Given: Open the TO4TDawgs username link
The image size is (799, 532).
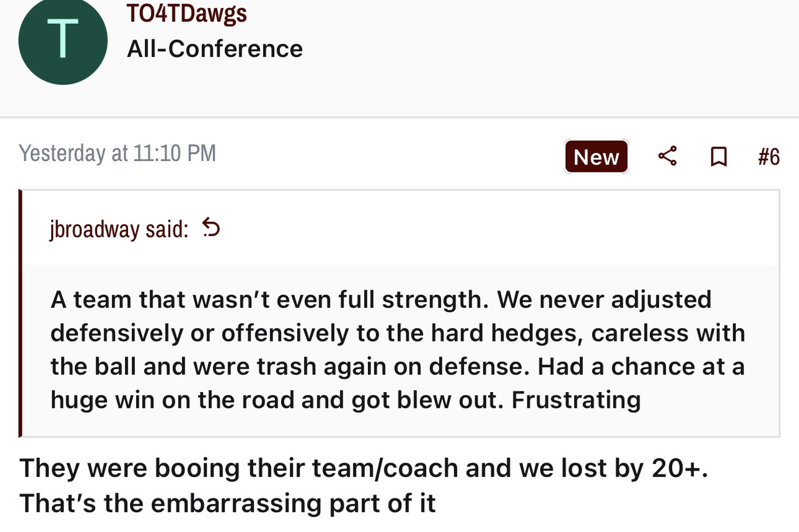Looking at the screenshot, I should point(187,13).
